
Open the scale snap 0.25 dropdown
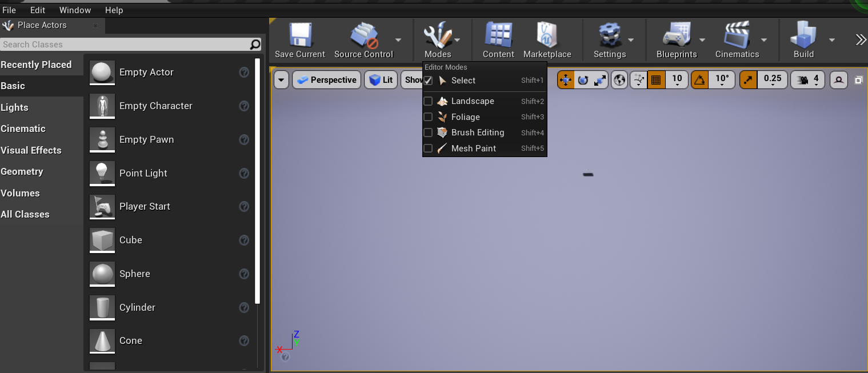click(773, 80)
